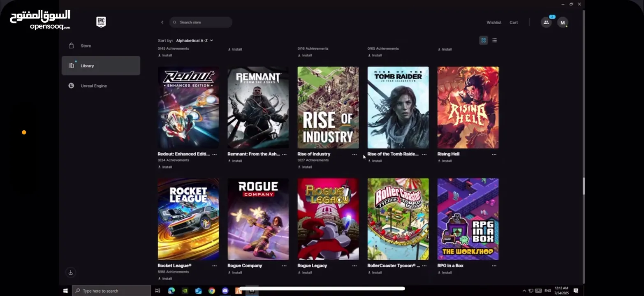The image size is (644, 296).
Task: Open Rise of the Tomb Raider cover
Action: (x=398, y=107)
